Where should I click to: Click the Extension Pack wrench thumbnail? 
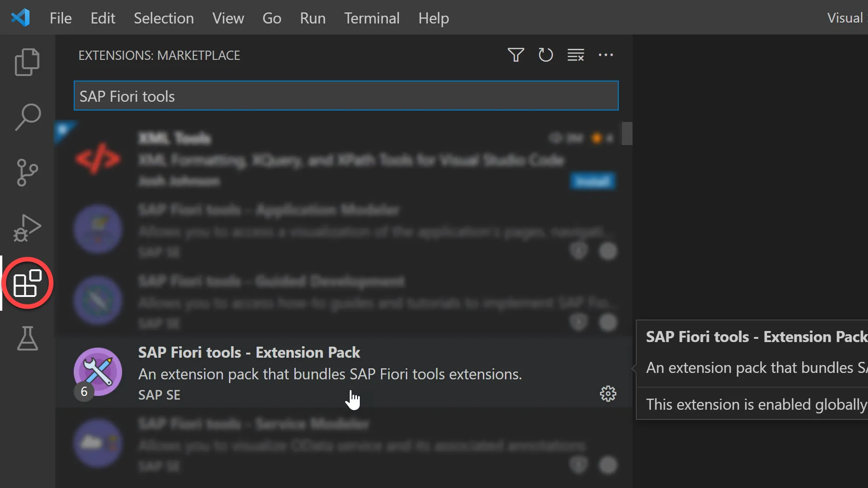(98, 372)
